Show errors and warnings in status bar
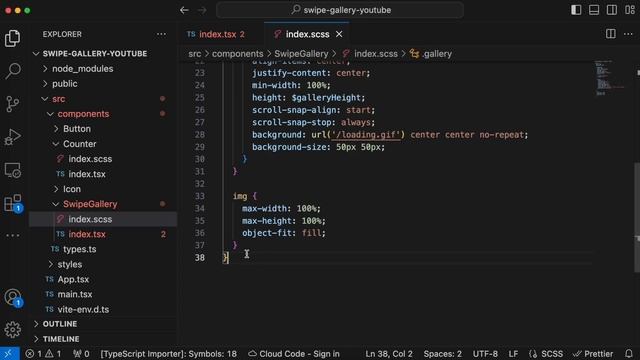The image size is (640, 360). click(x=43, y=353)
